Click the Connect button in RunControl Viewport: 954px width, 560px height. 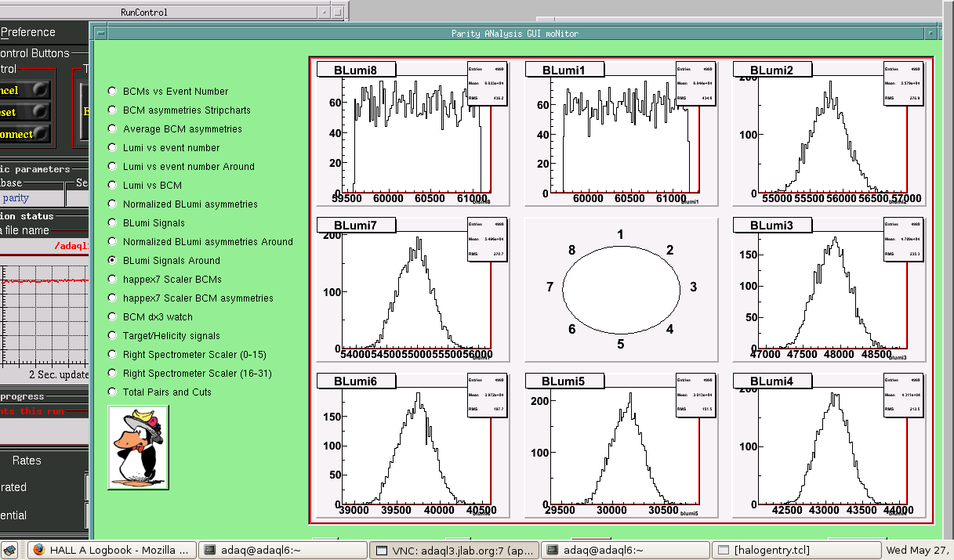25,134
